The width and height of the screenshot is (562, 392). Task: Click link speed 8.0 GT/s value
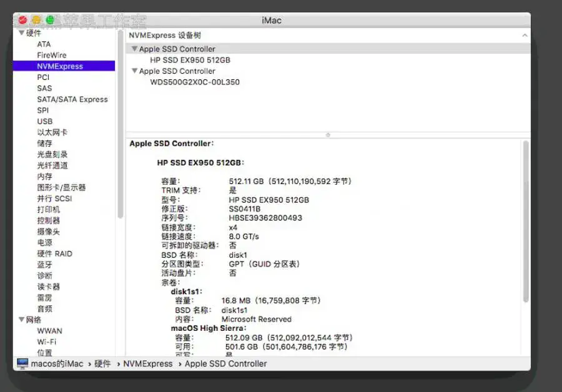(x=244, y=237)
